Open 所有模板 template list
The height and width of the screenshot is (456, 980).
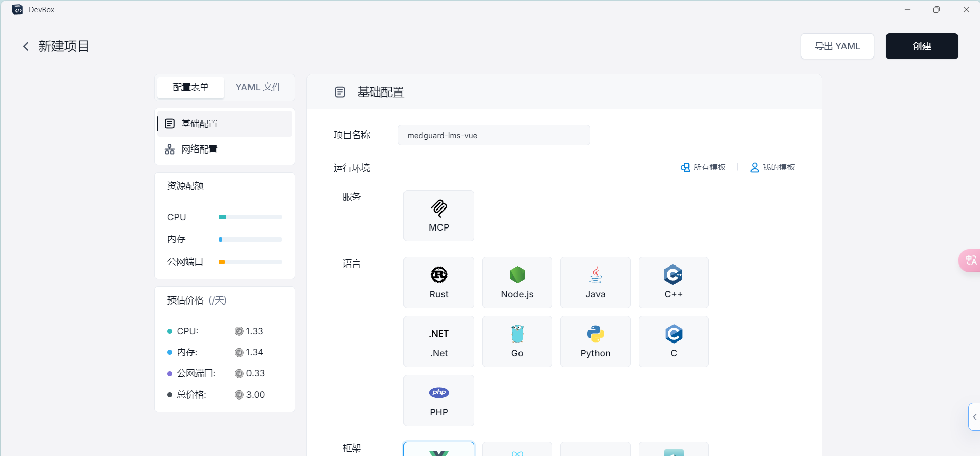(x=703, y=167)
